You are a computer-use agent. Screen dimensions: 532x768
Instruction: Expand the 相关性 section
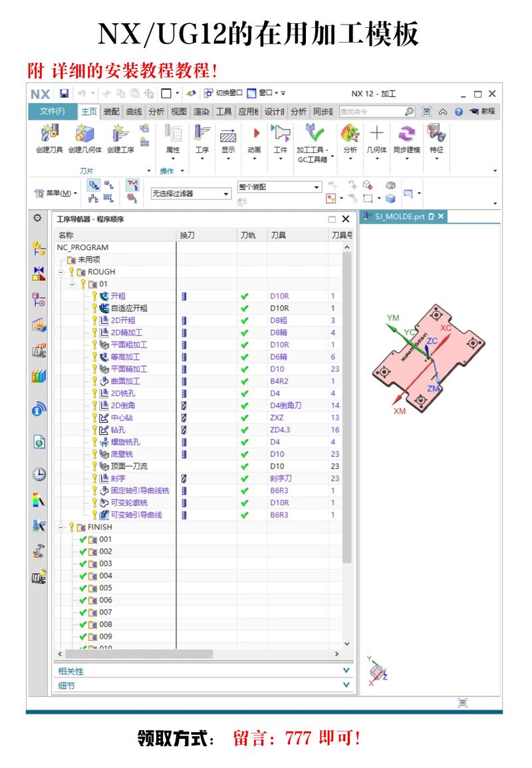pos(345,671)
